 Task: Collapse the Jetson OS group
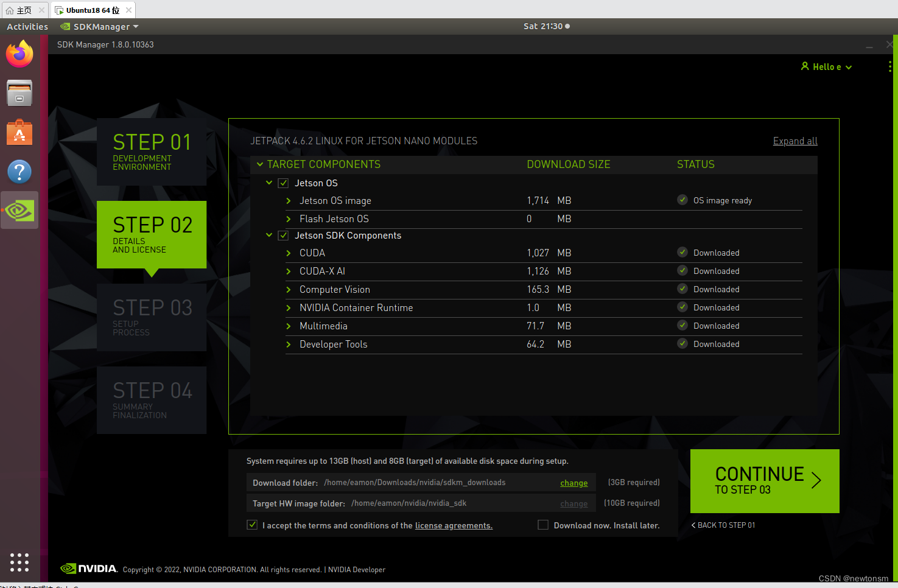[x=269, y=183]
